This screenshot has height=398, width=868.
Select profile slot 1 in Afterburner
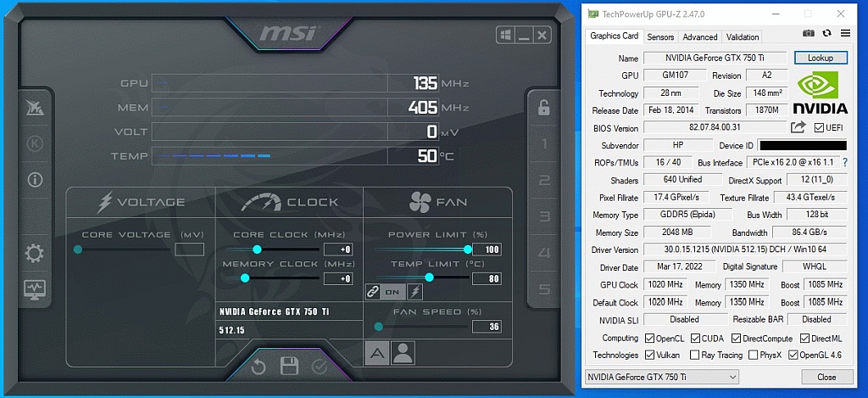point(544,144)
